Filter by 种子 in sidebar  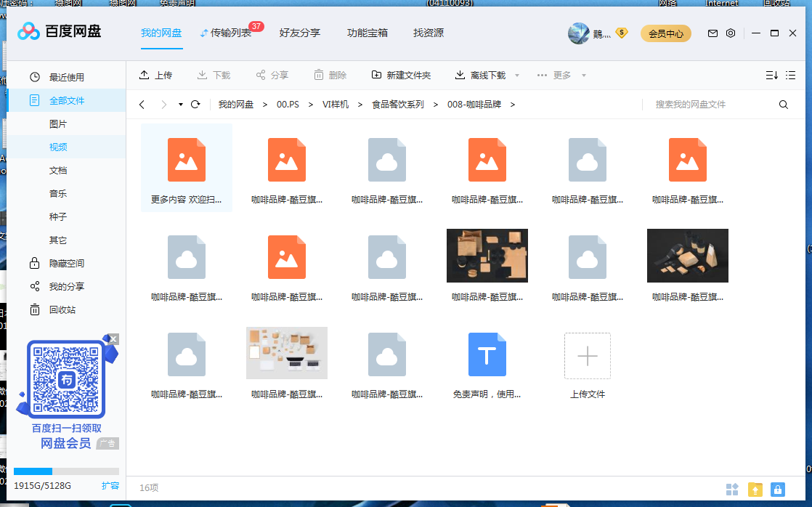[x=66, y=216]
